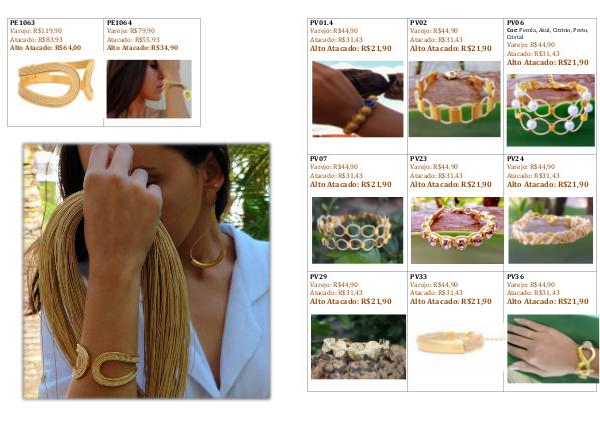This screenshot has height=424, width=600.
Task: Select PE1064 Alto Atacado R$34,90 price
Action: click(x=142, y=48)
